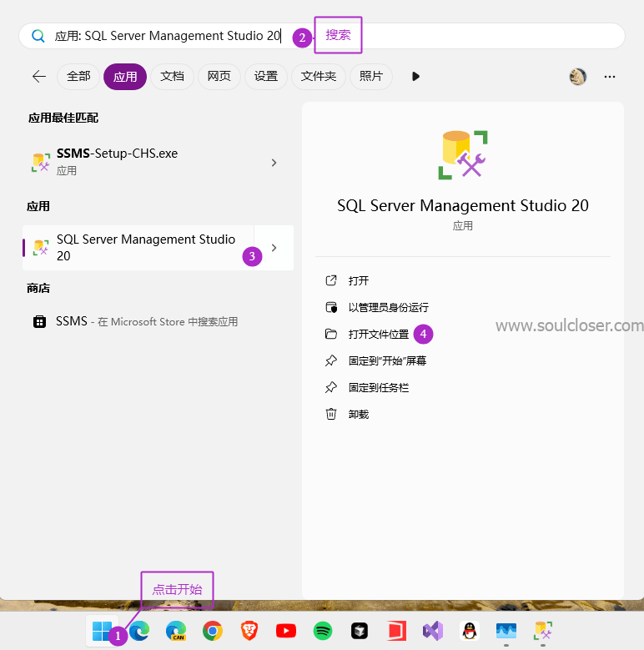Show more filter tabs with play arrow
Viewport: 644px width, 650px height.
pyautogui.click(x=415, y=77)
